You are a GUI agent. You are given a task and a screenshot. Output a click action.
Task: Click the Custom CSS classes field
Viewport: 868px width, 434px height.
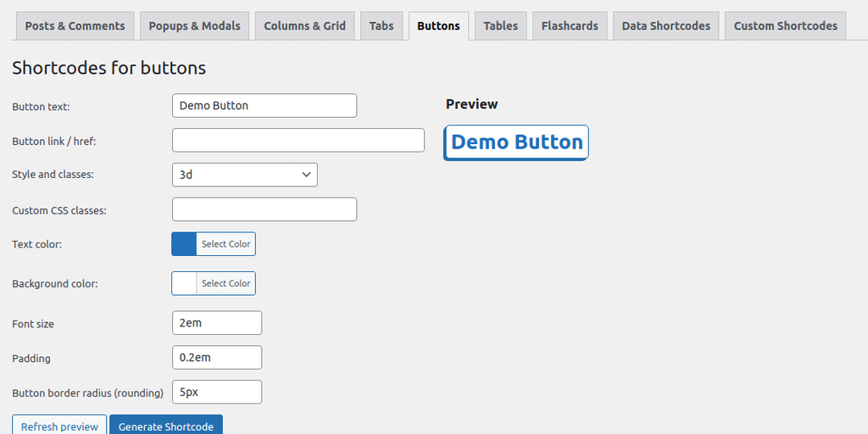pyautogui.click(x=264, y=209)
